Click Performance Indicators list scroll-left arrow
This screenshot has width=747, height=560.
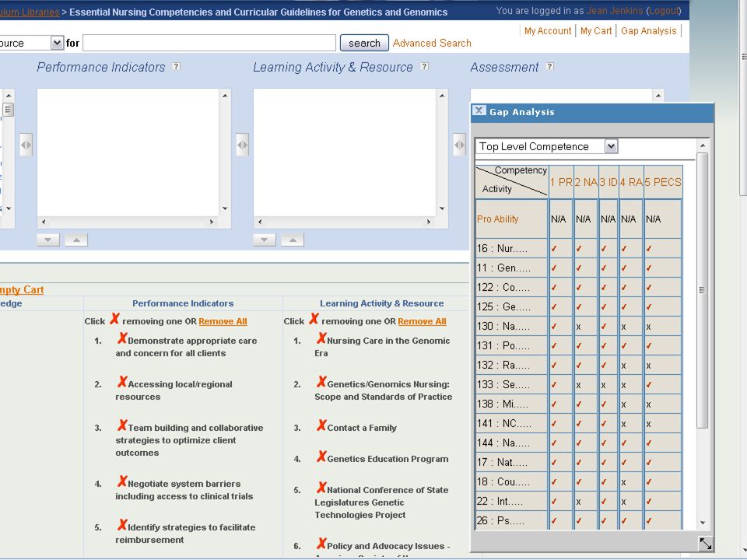point(44,222)
